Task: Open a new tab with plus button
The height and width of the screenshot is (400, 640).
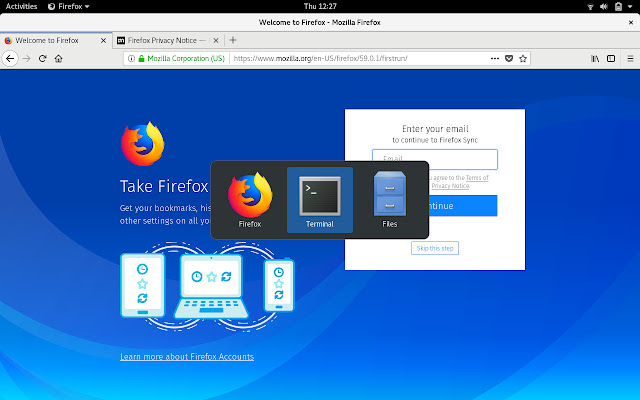Action: point(233,40)
